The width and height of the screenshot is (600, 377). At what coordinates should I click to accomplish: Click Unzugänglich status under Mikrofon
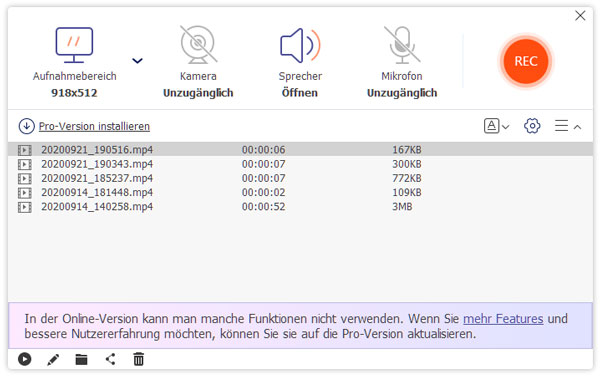tap(402, 93)
